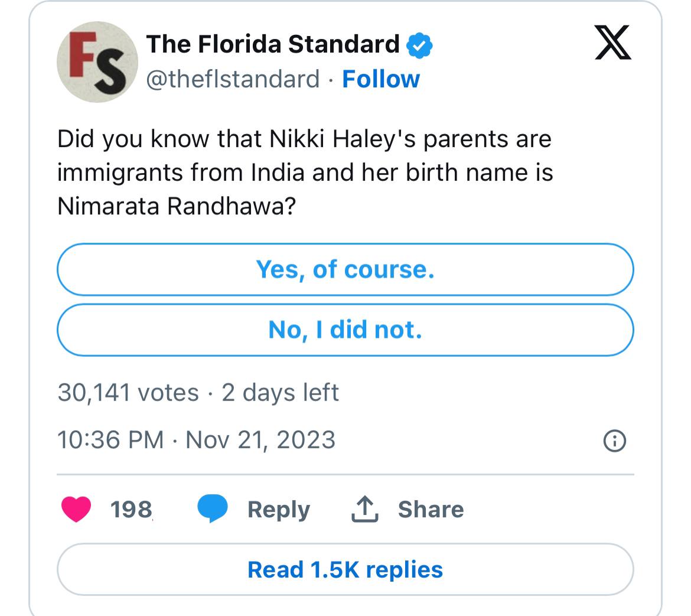
Task: Click the @theflstandard handle
Action: tap(233, 79)
